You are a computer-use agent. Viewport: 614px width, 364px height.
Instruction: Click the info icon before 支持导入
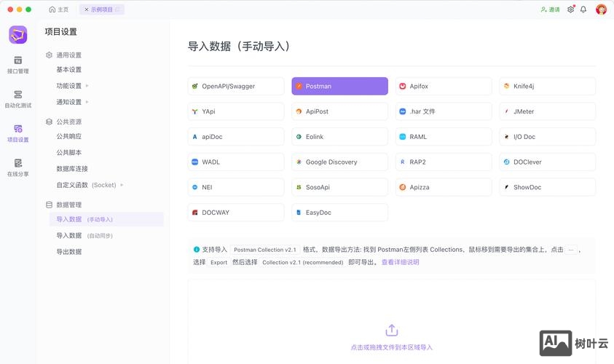click(x=197, y=249)
